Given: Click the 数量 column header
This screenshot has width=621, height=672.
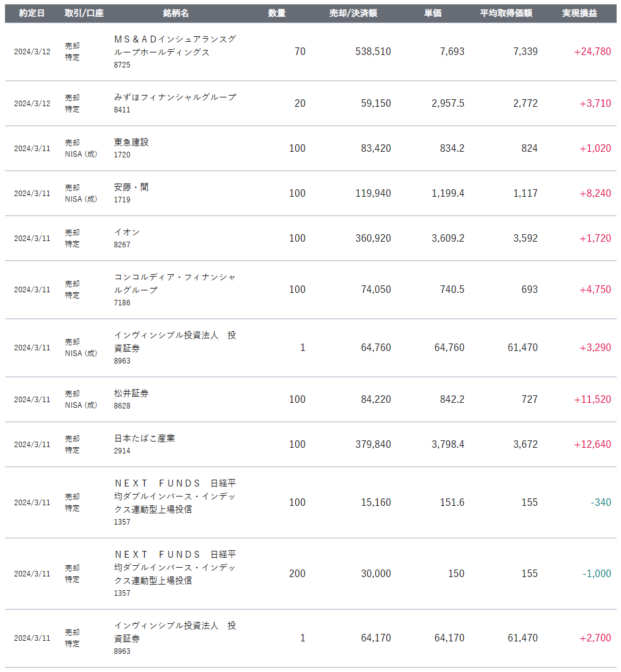Looking at the screenshot, I should pyautogui.click(x=276, y=13).
